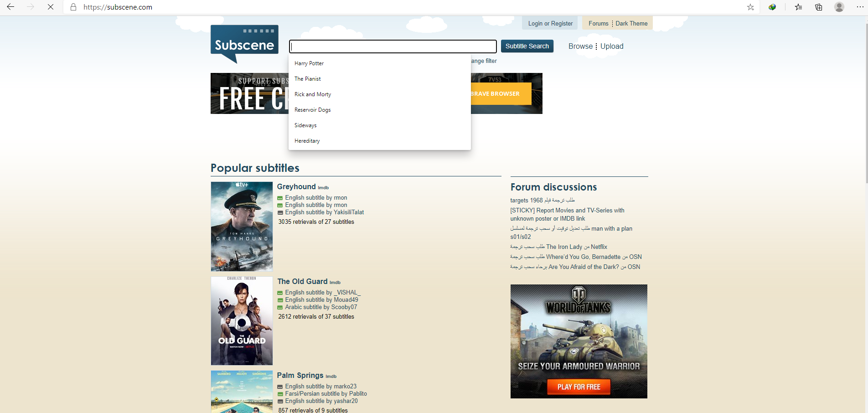
Task: Open English subtitle by Mouad49
Action: click(322, 300)
